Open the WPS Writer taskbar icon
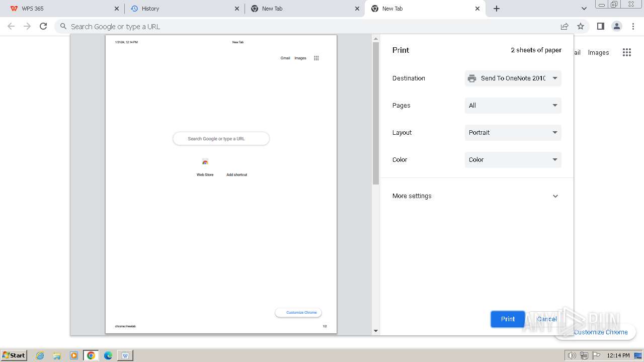 pyautogui.click(x=125, y=355)
